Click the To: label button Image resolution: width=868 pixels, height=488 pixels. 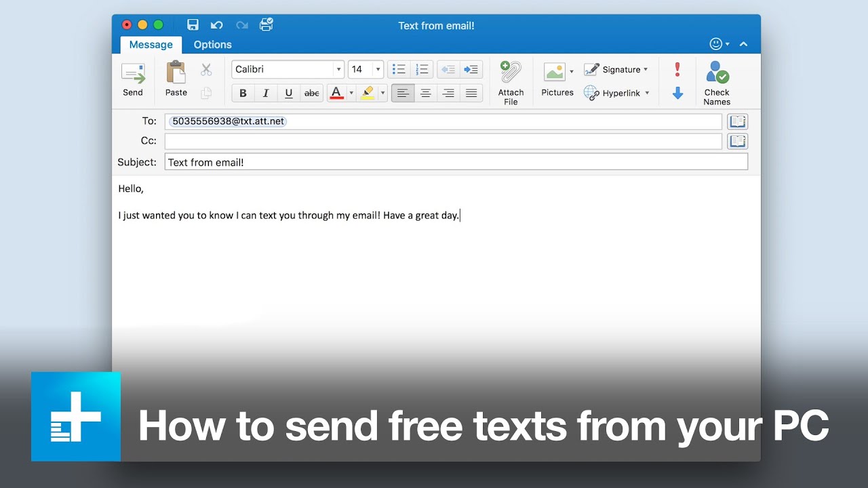click(x=149, y=121)
